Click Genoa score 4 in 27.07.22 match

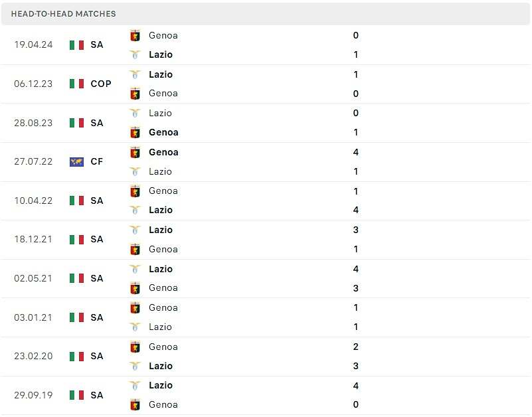[x=355, y=152]
